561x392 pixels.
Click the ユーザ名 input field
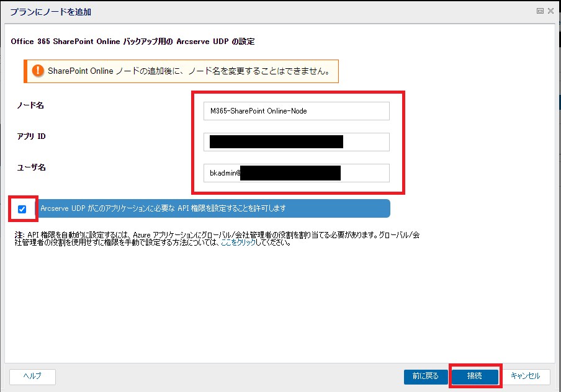tap(296, 173)
